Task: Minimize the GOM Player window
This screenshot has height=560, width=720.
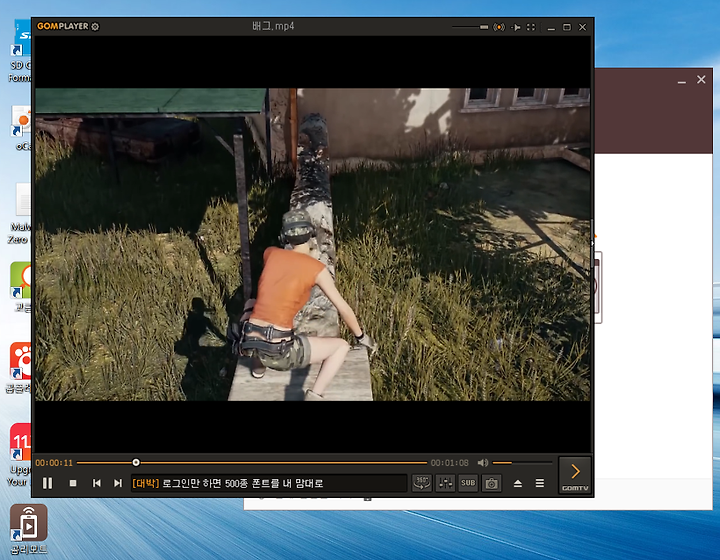Action: 551,28
